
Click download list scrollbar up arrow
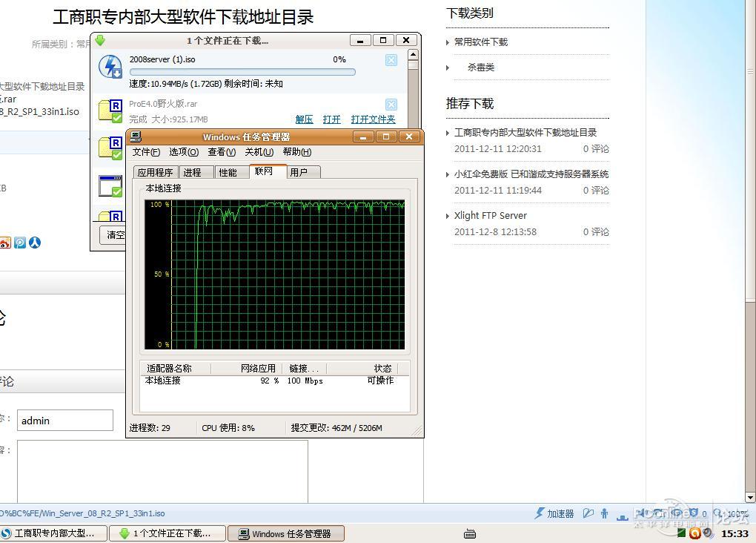click(x=413, y=55)
